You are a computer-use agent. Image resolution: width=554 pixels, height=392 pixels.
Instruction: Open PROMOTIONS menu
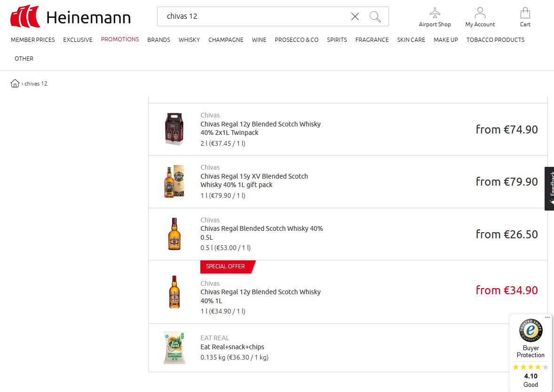[120, 39]
